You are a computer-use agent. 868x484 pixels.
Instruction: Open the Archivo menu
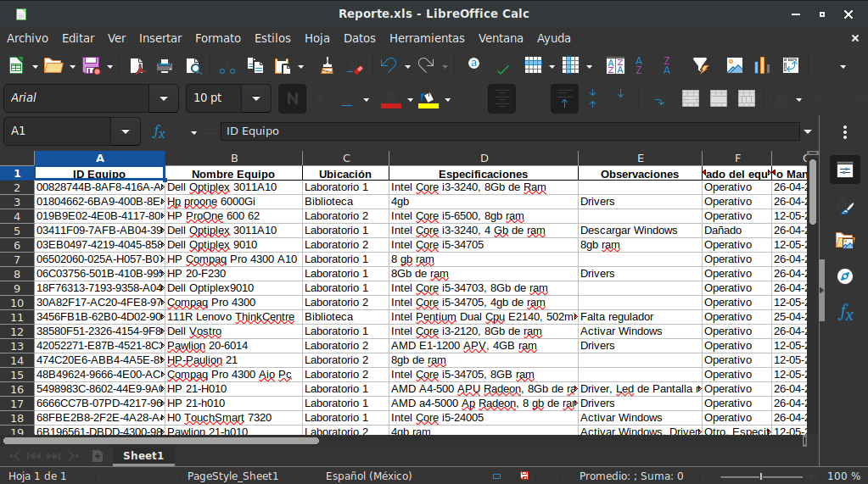tap(28, 38)
